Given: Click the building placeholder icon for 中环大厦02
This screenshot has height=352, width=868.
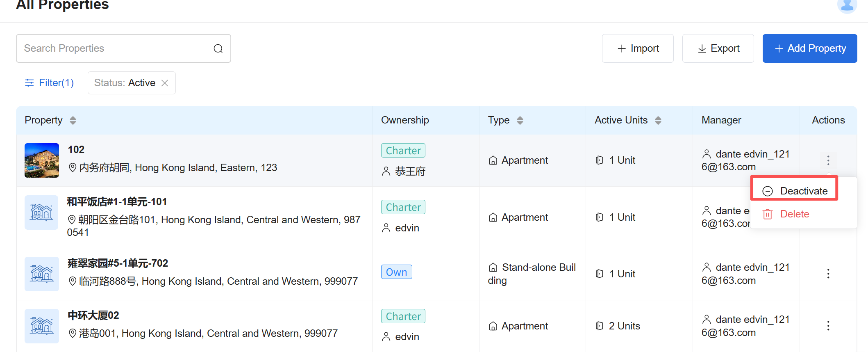Looking at the screenshot, I should (41, 326).
